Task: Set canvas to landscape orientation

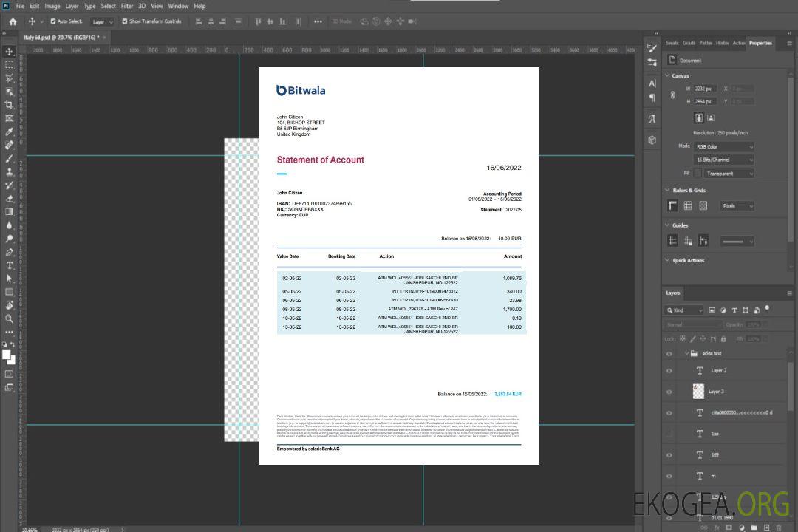Action: pyautogui.click(x=711, y=117)
